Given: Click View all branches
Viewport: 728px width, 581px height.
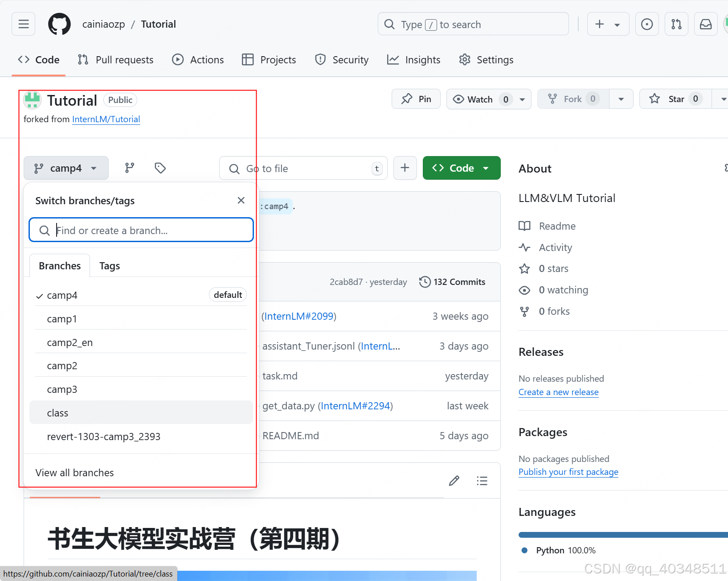Looking at the screenshot, I should coord(74,473).
